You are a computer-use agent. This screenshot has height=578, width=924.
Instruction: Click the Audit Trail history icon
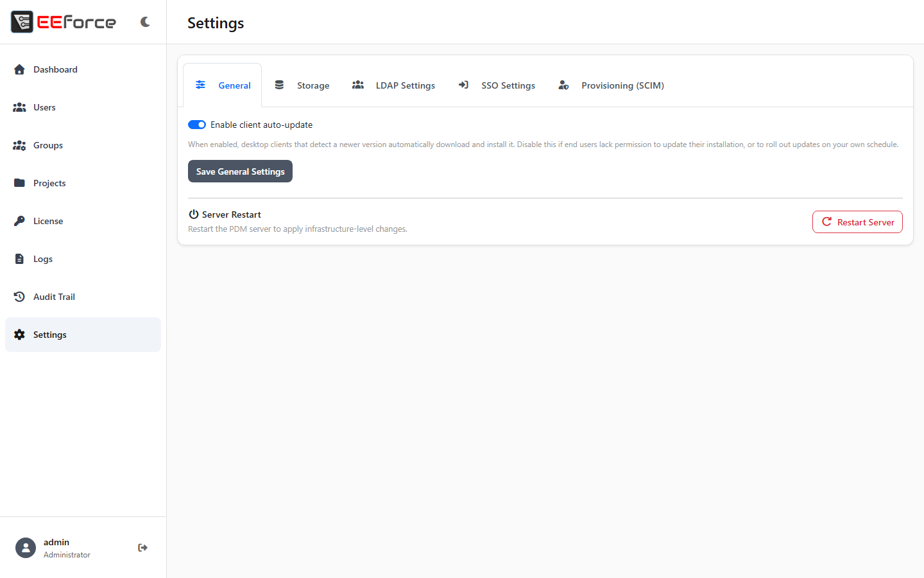point(19,297)
